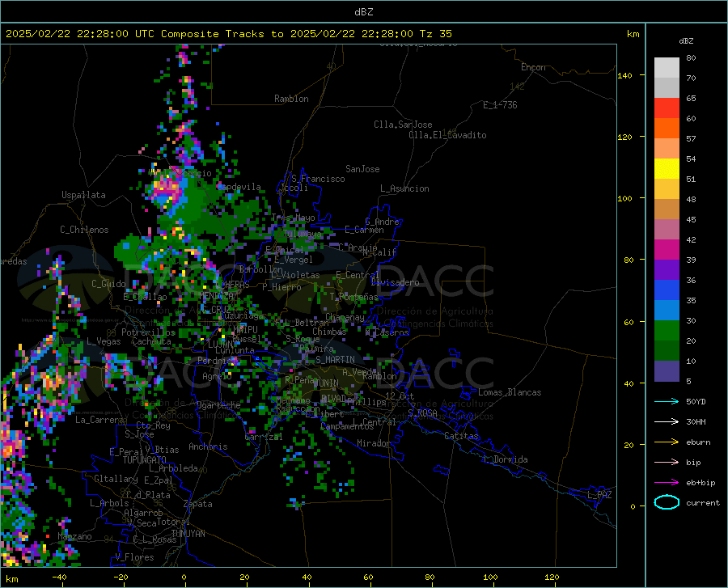Viewport: 728px width, 588px height.
Task: Click the magenta eb+bip arrow legend icon
Action: click(667, 483)
